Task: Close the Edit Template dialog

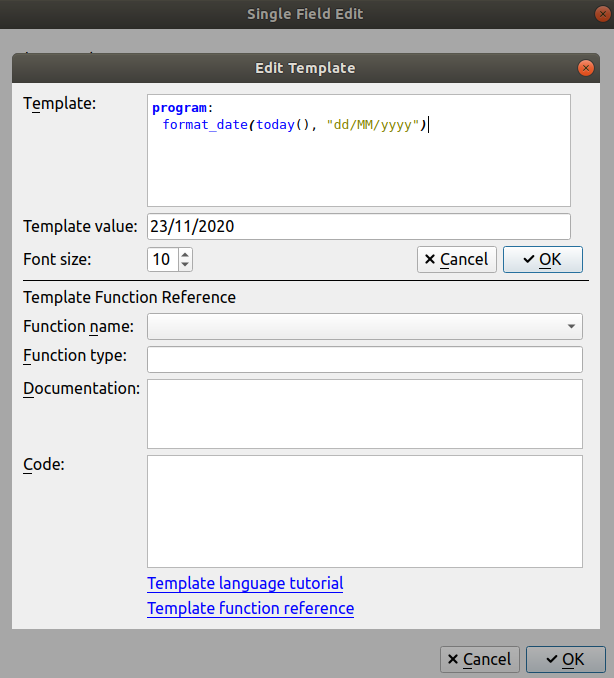Action: (585, 68)
